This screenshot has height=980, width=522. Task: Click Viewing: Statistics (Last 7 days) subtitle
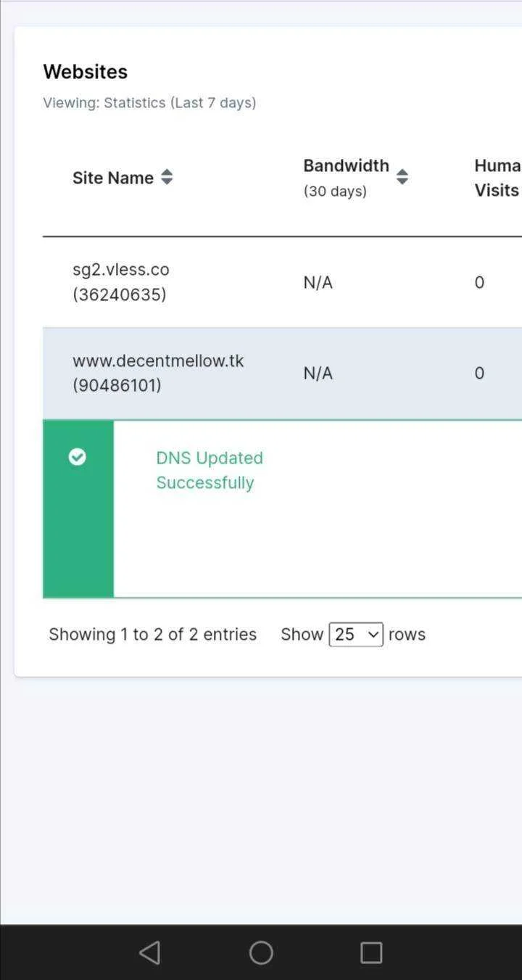149,103
